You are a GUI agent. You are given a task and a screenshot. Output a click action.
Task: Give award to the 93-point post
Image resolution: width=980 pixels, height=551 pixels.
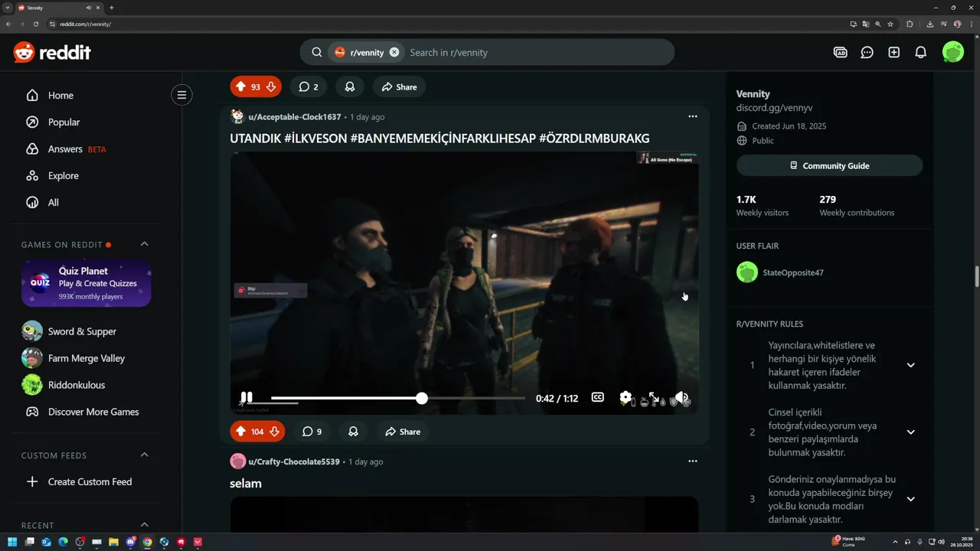[x=350, y=86]
